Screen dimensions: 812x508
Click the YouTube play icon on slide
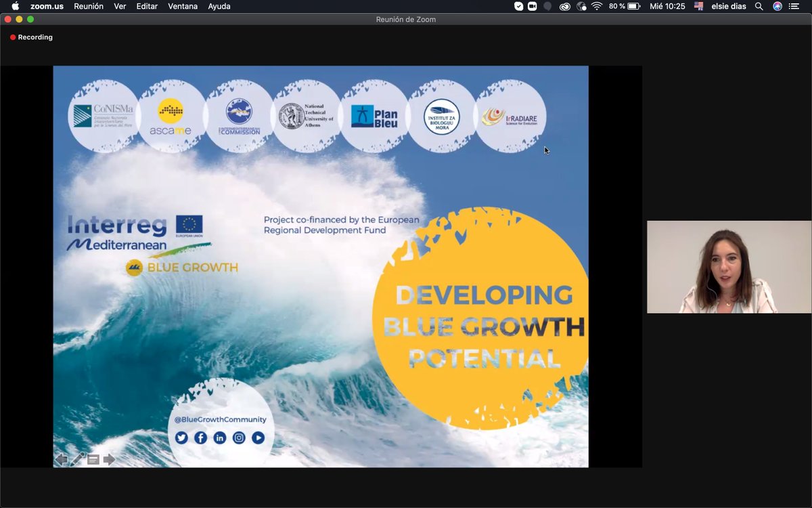coord(258,438)
